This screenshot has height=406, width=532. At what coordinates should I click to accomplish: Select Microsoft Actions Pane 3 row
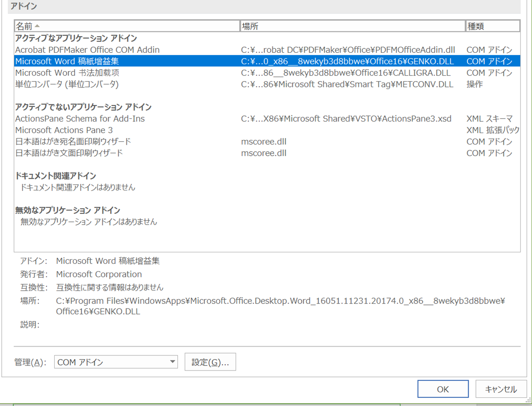(267, 130)
